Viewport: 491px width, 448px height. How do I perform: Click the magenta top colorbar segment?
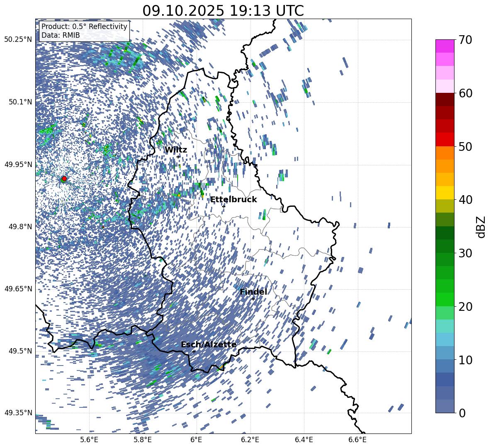(445, 46)
